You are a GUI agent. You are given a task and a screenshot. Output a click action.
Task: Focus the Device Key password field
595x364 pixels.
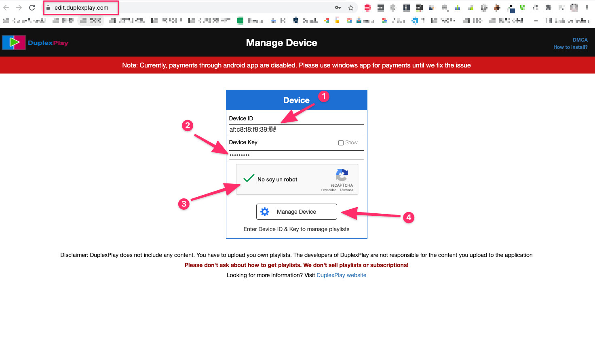pos(296,155)
